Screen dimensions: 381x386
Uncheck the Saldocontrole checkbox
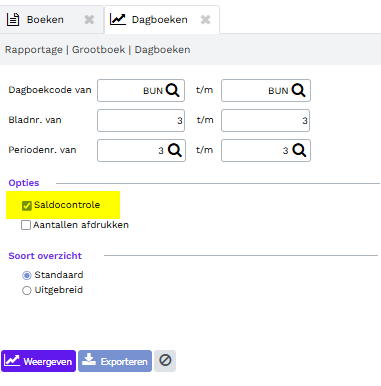27,206
